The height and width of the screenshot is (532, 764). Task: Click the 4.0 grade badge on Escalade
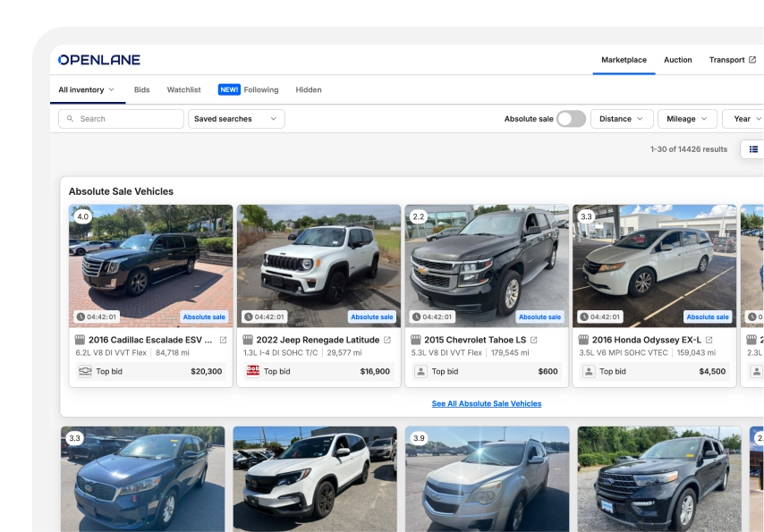click(x=82, y=216)
